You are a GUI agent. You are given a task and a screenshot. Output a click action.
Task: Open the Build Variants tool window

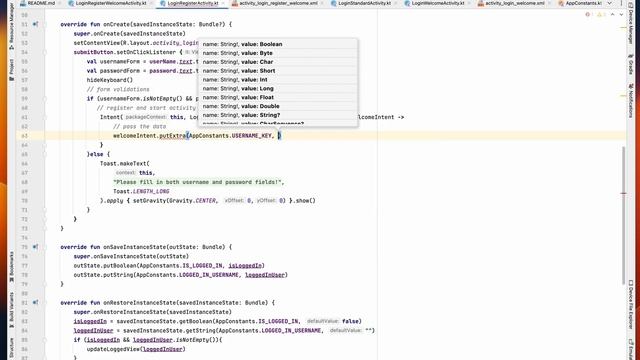11,310
